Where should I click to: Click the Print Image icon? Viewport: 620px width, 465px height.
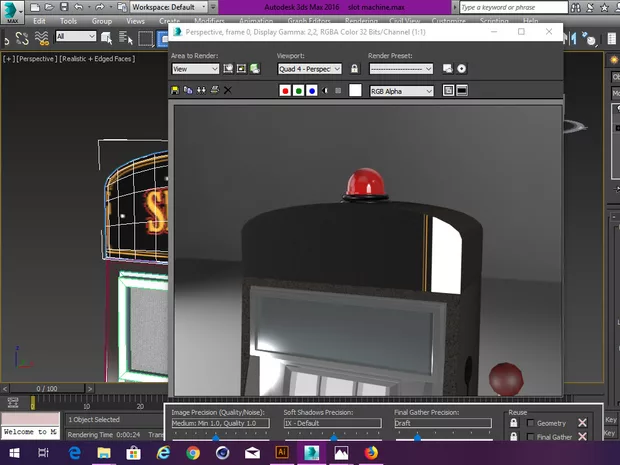tap(214, 90)
